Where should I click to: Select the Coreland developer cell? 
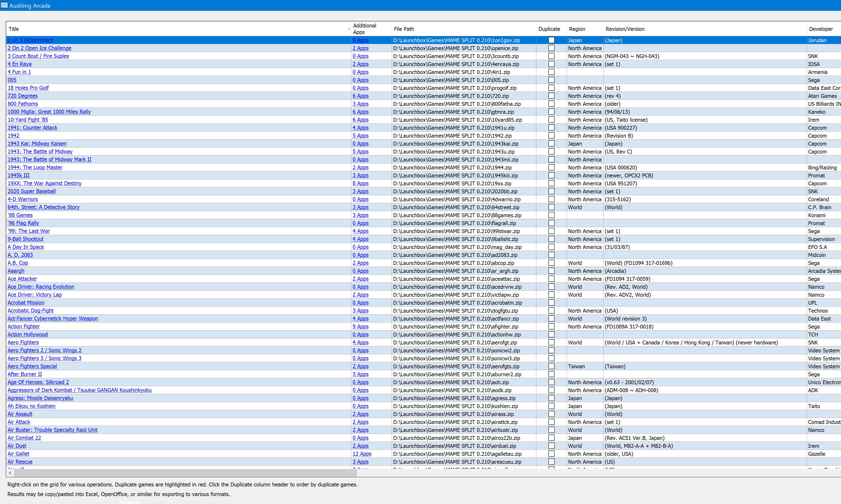coord(824,199)
